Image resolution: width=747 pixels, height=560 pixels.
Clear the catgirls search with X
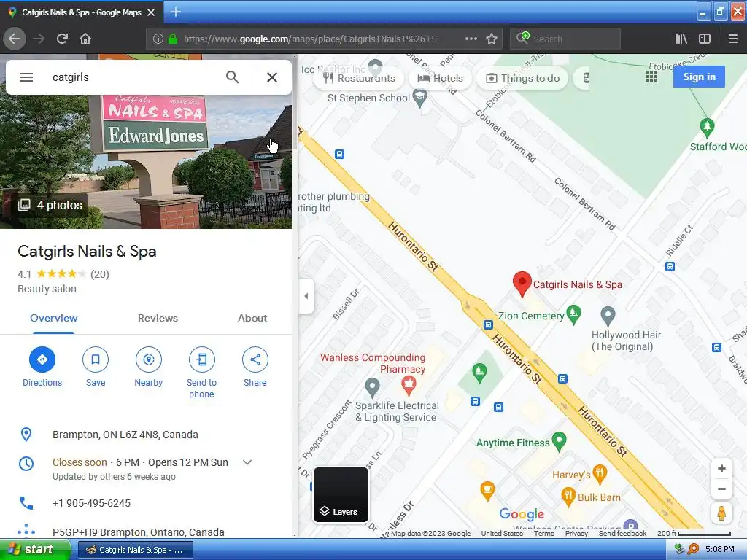click(x=272, y=77)
